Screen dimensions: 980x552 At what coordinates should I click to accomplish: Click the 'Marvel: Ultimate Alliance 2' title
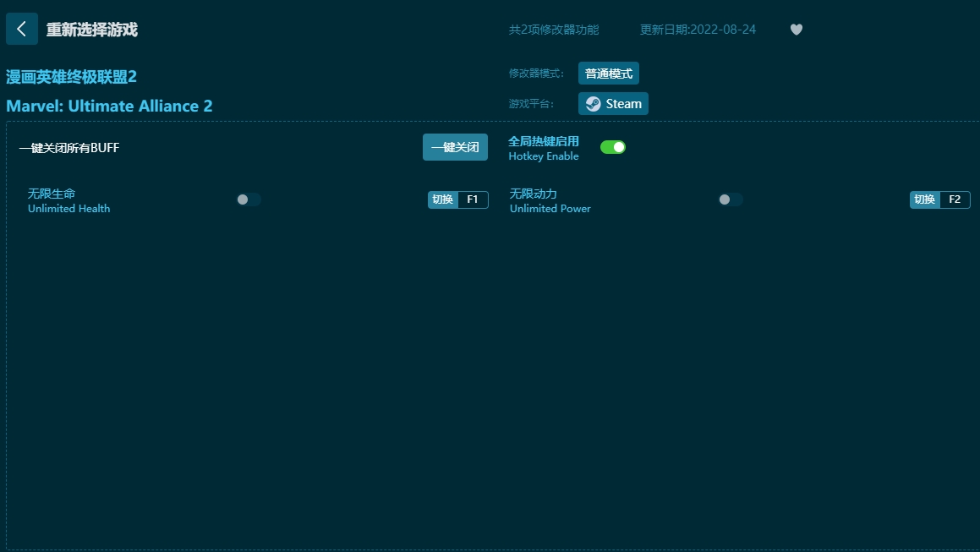click(109, 106)
